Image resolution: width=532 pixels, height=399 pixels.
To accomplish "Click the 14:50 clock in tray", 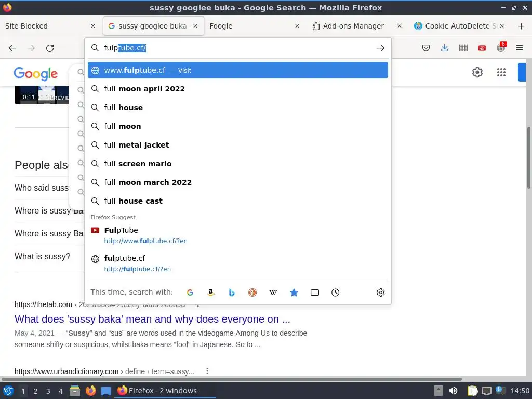I will coord(520,391).
